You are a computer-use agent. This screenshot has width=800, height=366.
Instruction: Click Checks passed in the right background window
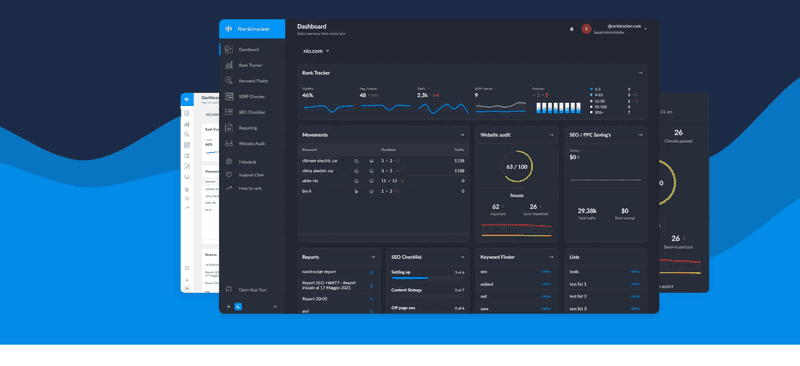tap(678, 141)
